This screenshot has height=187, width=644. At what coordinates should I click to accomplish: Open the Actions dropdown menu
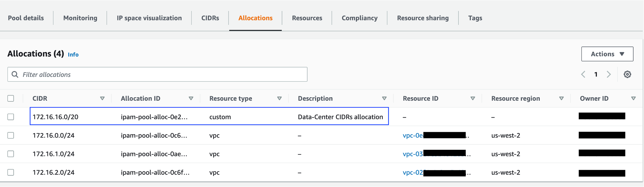click(607, 54)
